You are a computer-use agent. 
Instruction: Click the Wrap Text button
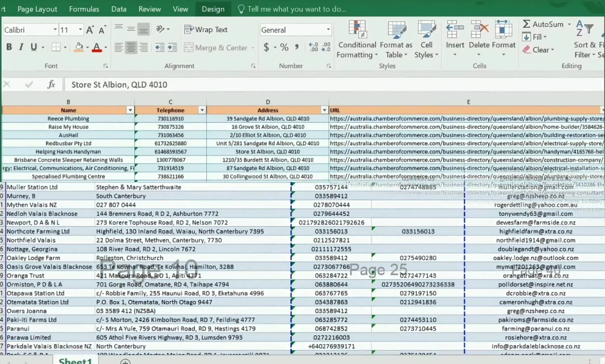point(206,30)
